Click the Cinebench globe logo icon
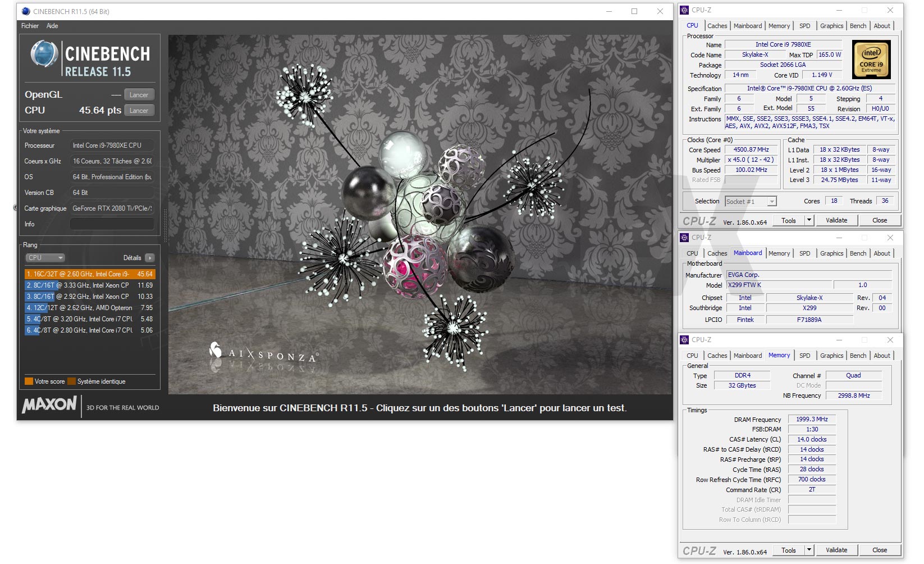 point(44,55)
